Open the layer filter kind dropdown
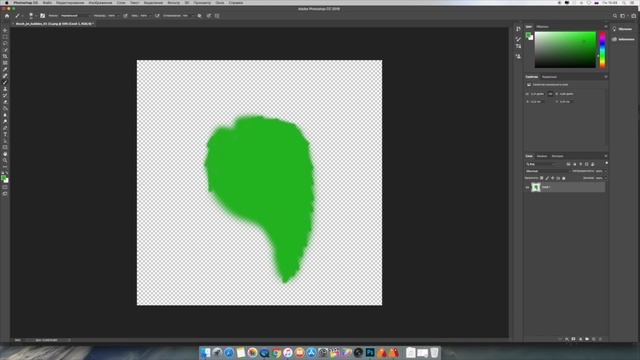 pyautogui.click(x=543, y=164)
